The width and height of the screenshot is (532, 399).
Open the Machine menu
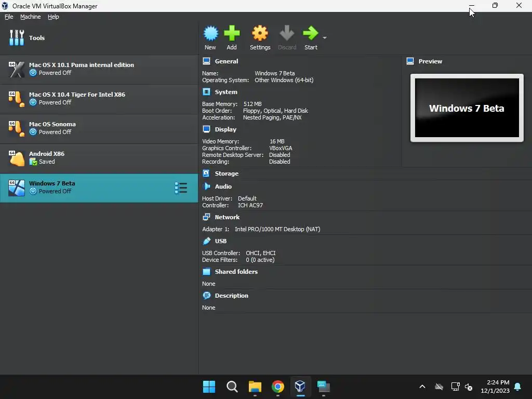pyautogui.click(x=30, y=17)
